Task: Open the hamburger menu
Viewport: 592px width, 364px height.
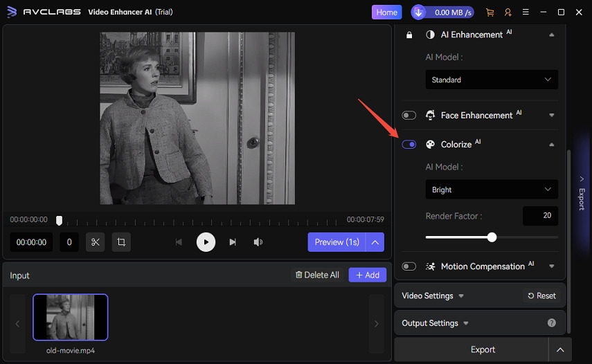Action: click(525, 12)
